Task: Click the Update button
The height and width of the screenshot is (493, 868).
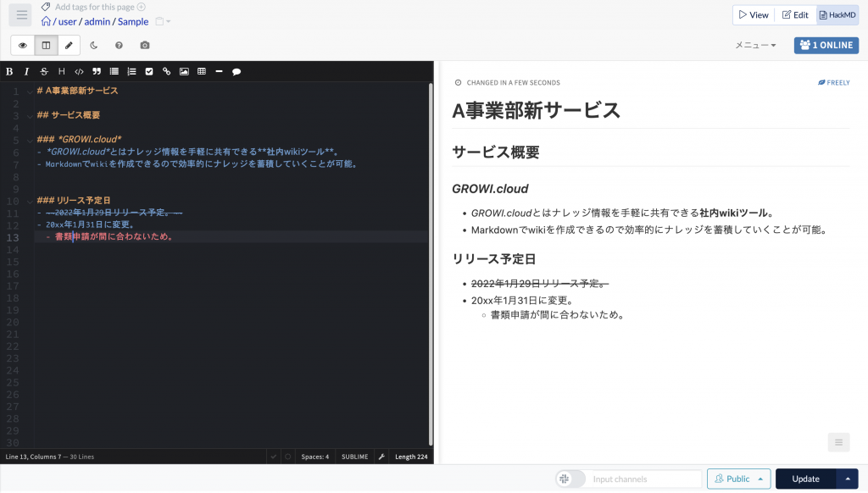Action: [x=805, y=479]
